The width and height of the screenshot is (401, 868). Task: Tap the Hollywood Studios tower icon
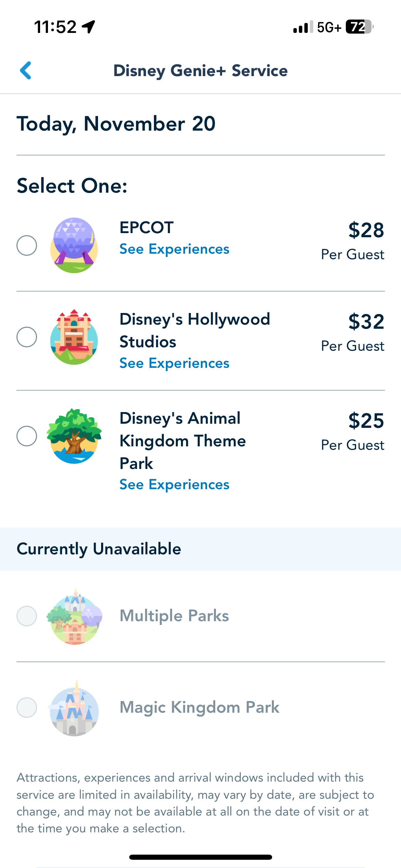pos(74,337)
